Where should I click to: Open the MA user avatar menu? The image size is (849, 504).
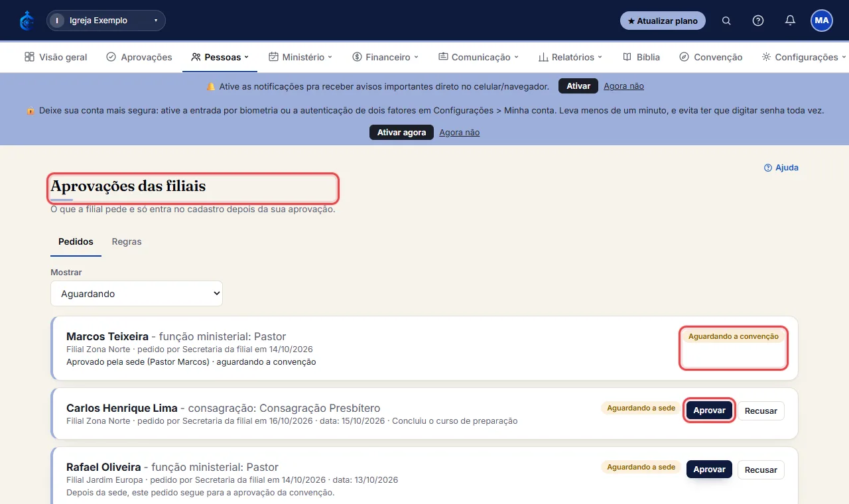(x=822, y=21)
